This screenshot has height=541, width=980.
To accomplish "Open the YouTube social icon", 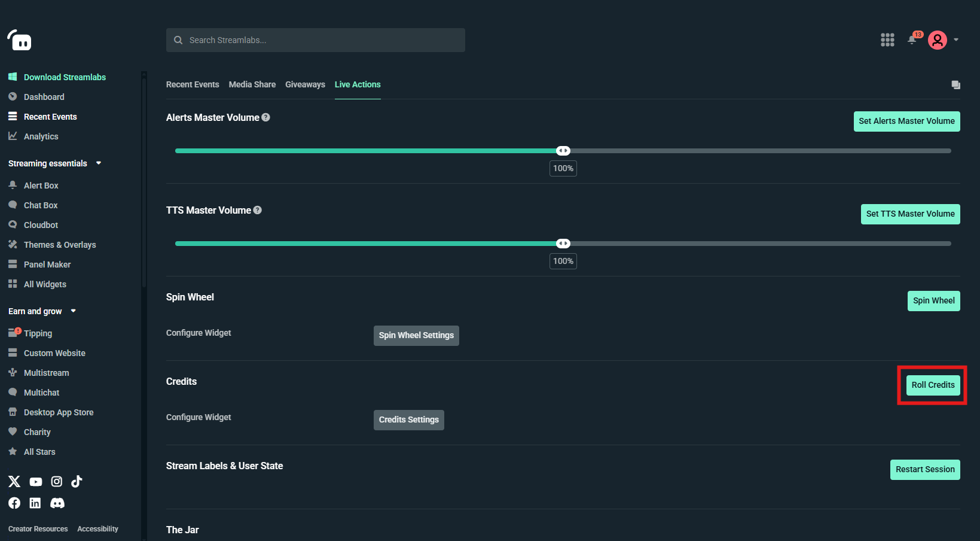I will pyautogui.click(x=36, y=482).
